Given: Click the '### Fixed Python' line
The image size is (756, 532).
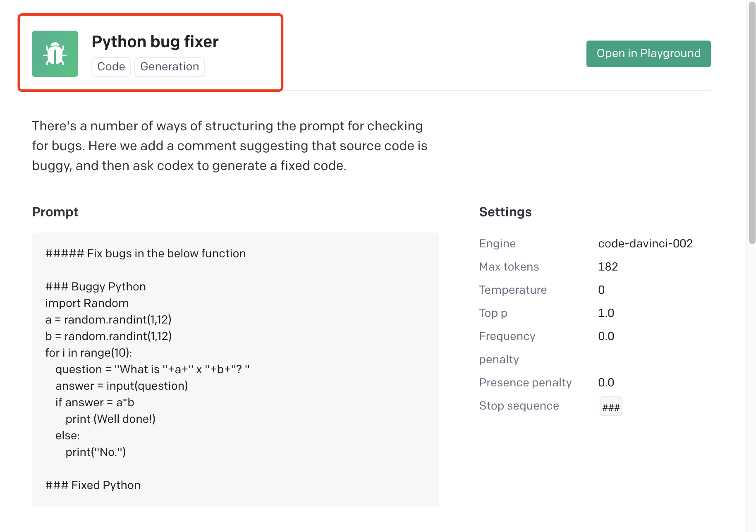Looking at the screenshot, I should (x=93, y=485).
